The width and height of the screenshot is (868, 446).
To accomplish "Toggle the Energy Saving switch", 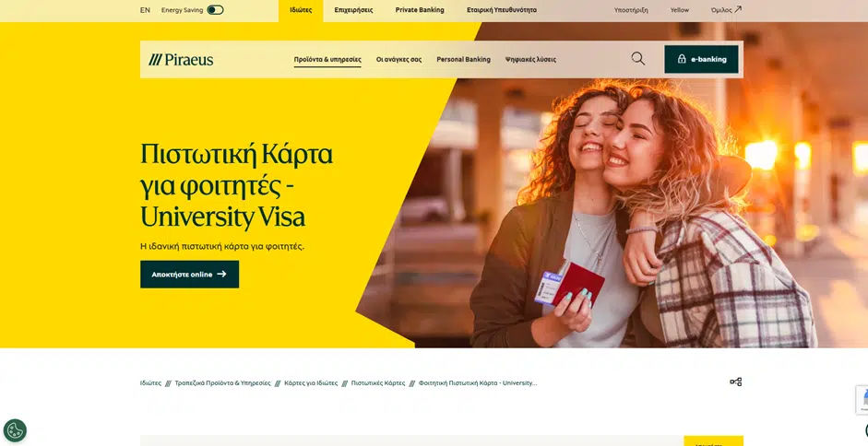I will tap(215, 10).
